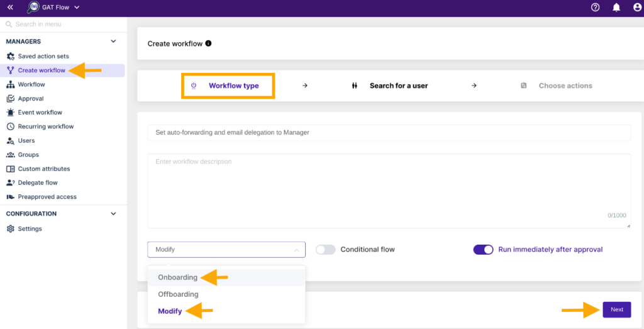Open Recurring workflow menu item
Screen dimensions: 644x329
46,126
